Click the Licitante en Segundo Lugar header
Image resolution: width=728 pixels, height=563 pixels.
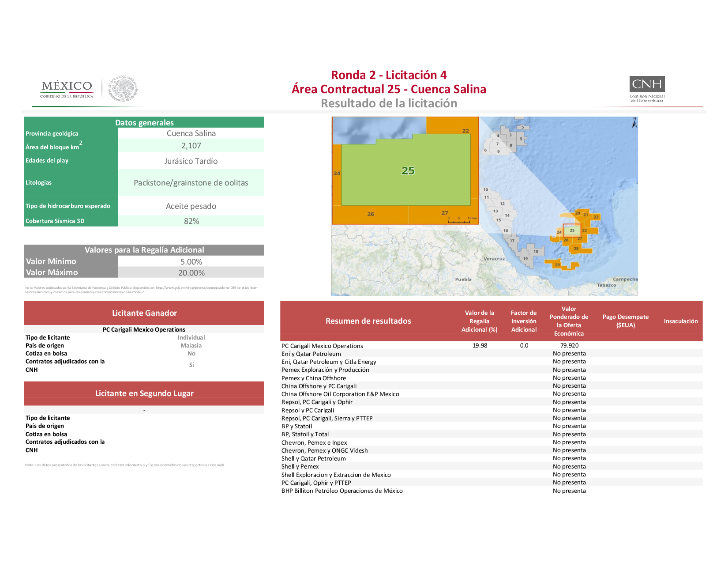144,393
